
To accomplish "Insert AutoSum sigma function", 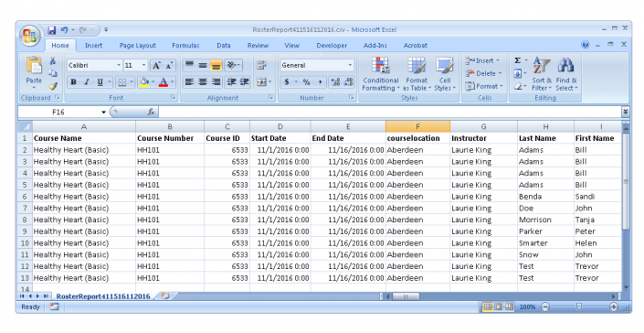I will pos(518,60).
